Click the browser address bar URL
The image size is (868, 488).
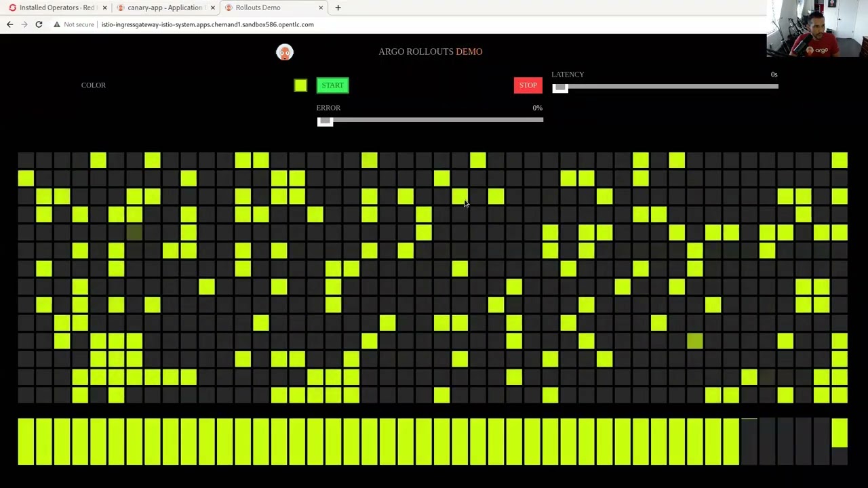pyautogui.click(x=208, y=24)
